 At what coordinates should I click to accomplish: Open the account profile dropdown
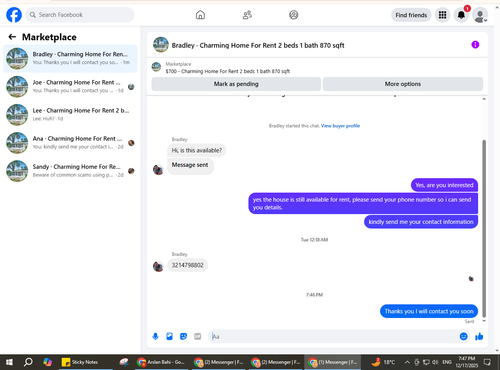click(480, 15)
